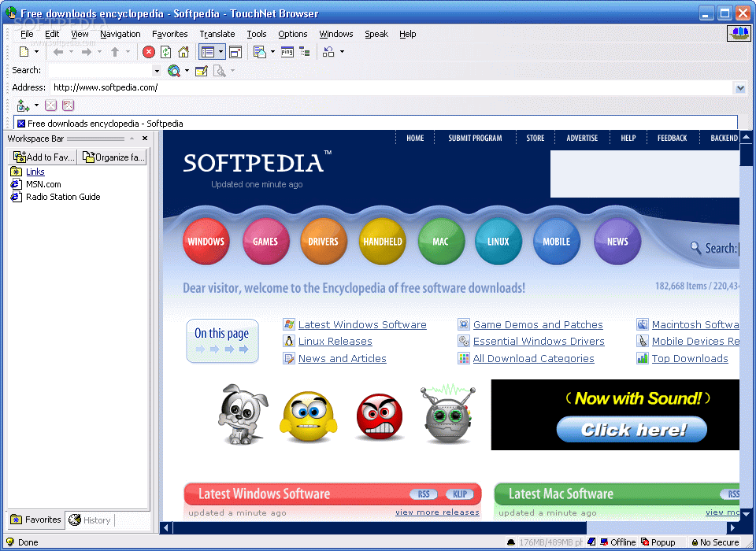The width and height of the screenshot is (756, 551).
Task: Click the New page icon in the toolbar
Action: [x=24, y=52]
